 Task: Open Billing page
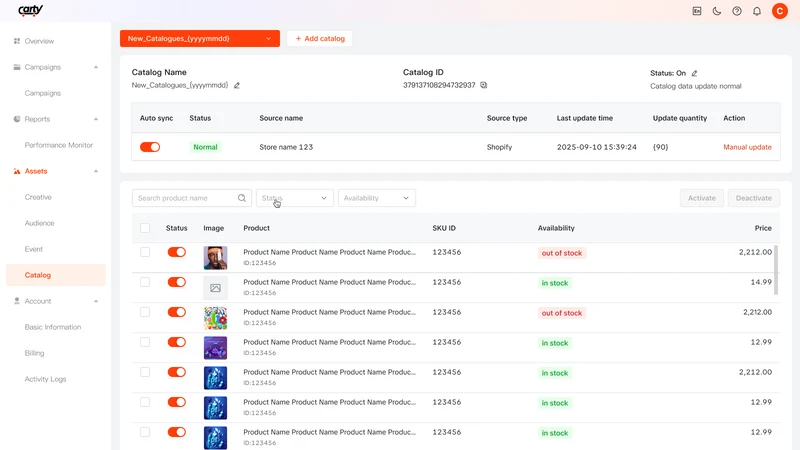click(x=34, y=353)
